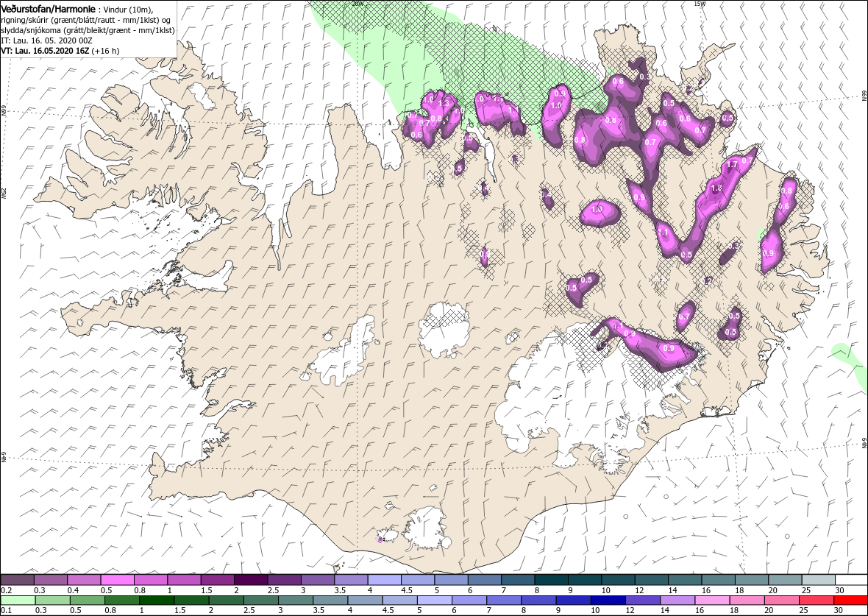Image resolution: width=868 pixels, height=616 pixels.
Task: Click the '15W' longitude label on the map's upper border
Action: [x=700, y=4]
